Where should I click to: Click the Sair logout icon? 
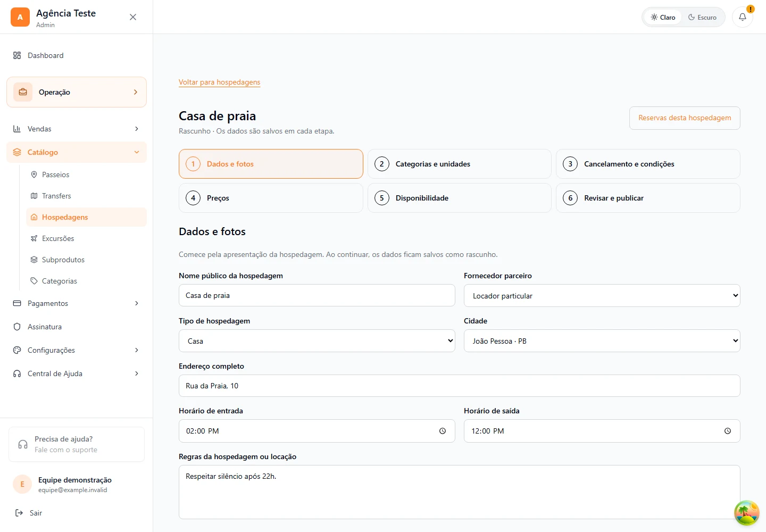(19, 513)
